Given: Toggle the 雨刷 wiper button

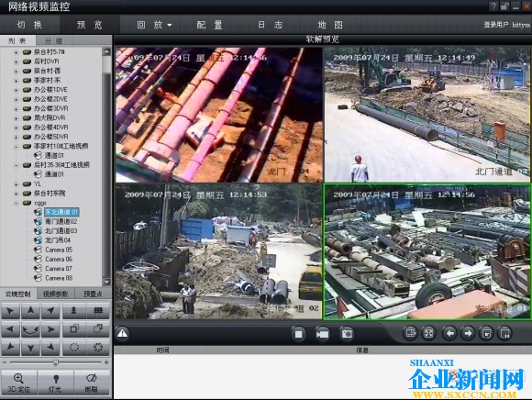Looking at the screenshot, I should 92,383.
